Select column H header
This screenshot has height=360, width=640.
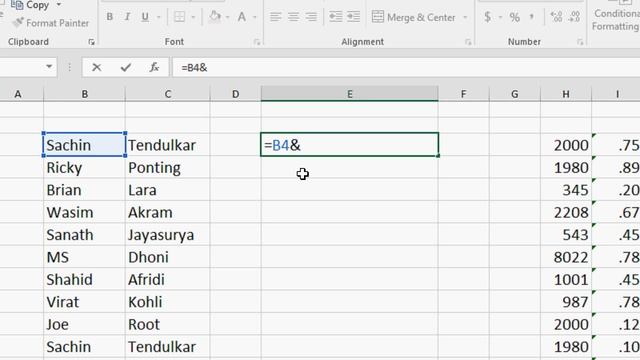click(566, 94)
